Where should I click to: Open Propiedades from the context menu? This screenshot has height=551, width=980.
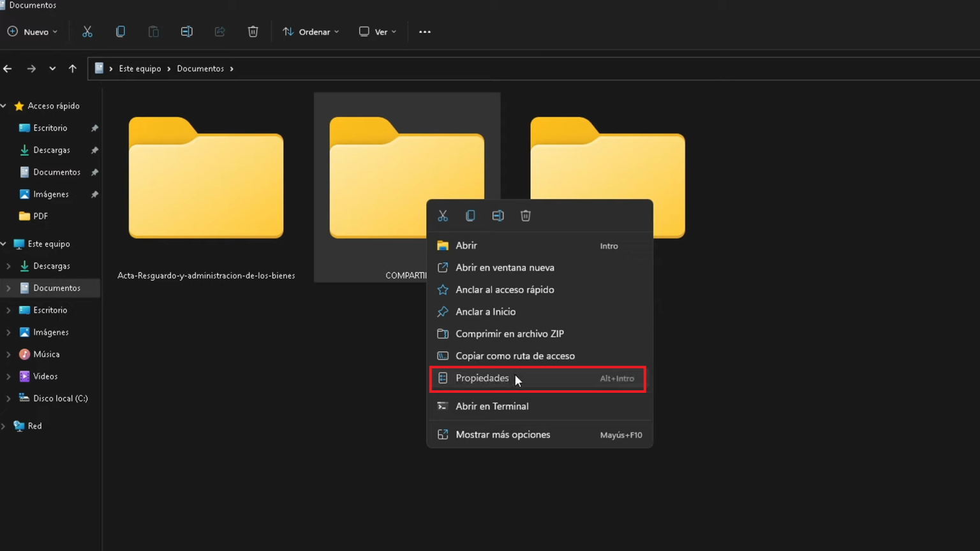point(538,379)
